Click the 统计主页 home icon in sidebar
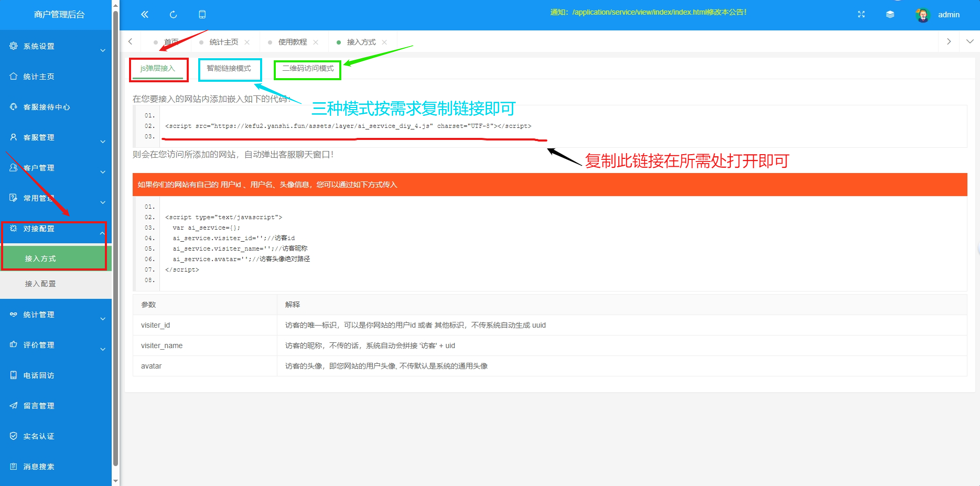This screenshot has width=980, height=486. click(14, 76)
